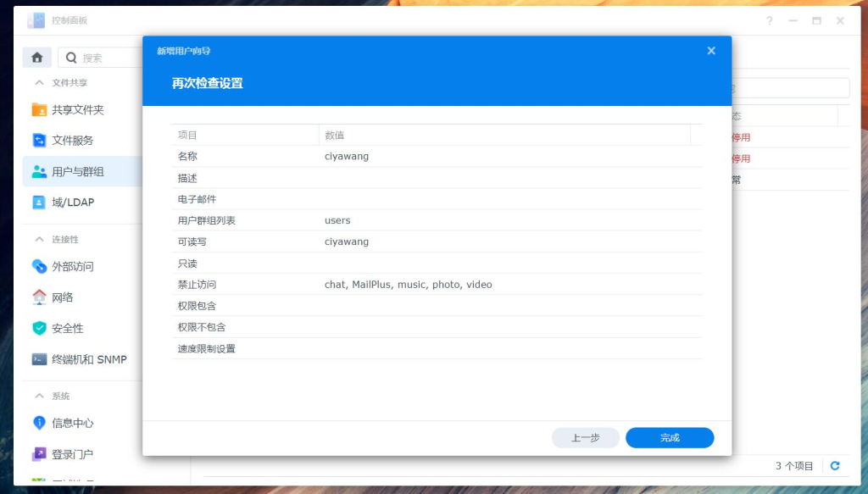Screen dimensions: 868x494
Task: Go back with the 上一步 button
Action: click(x=586, y=437)
